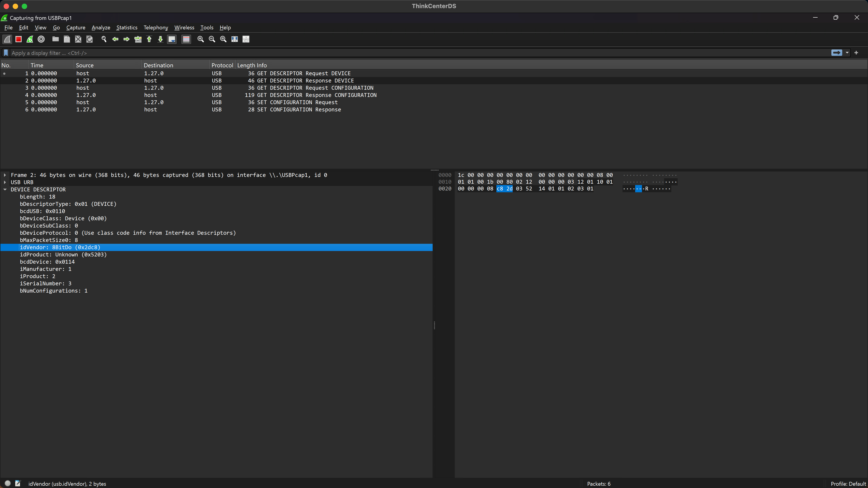Select packet 3 GET DESCRIPTOR Request CONFIGURATION
868x488 pixels.
(434, 88)
